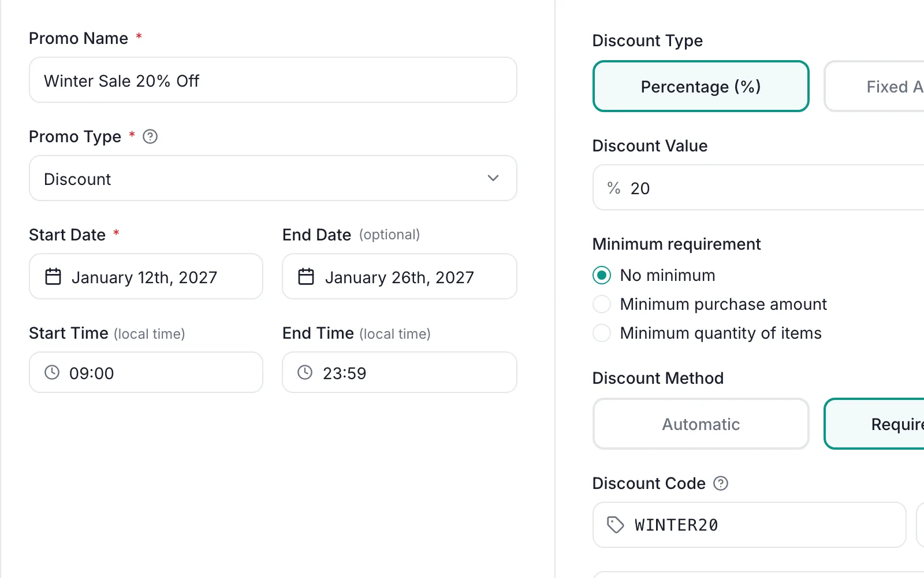Click the clock icon in End Time
This screenshot has height=578, width=924.
click(x=305, y=372)
